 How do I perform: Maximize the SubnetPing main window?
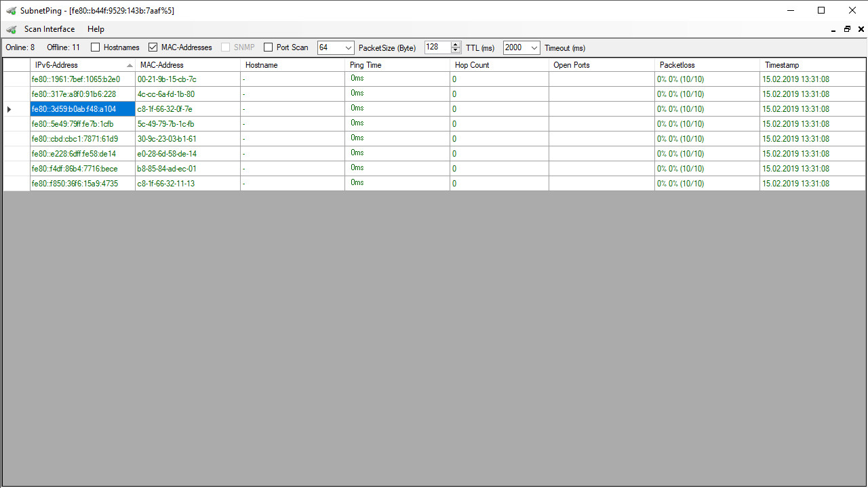[x=821, y=10]
